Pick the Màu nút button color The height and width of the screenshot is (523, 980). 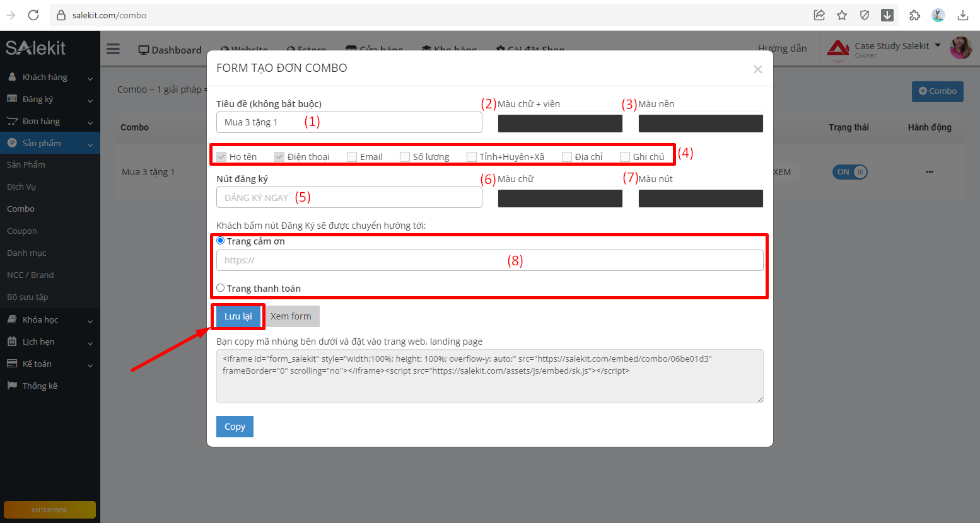click(x=701, y=198)
